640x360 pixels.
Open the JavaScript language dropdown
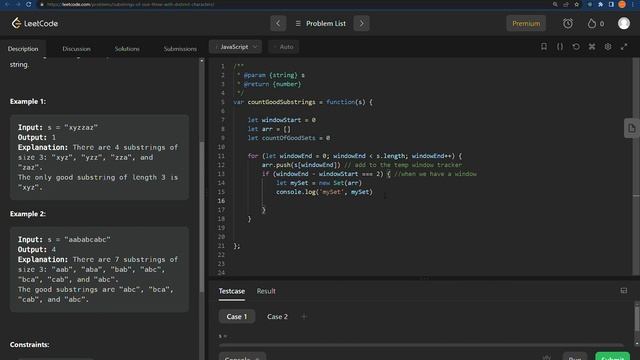[236, 47]
